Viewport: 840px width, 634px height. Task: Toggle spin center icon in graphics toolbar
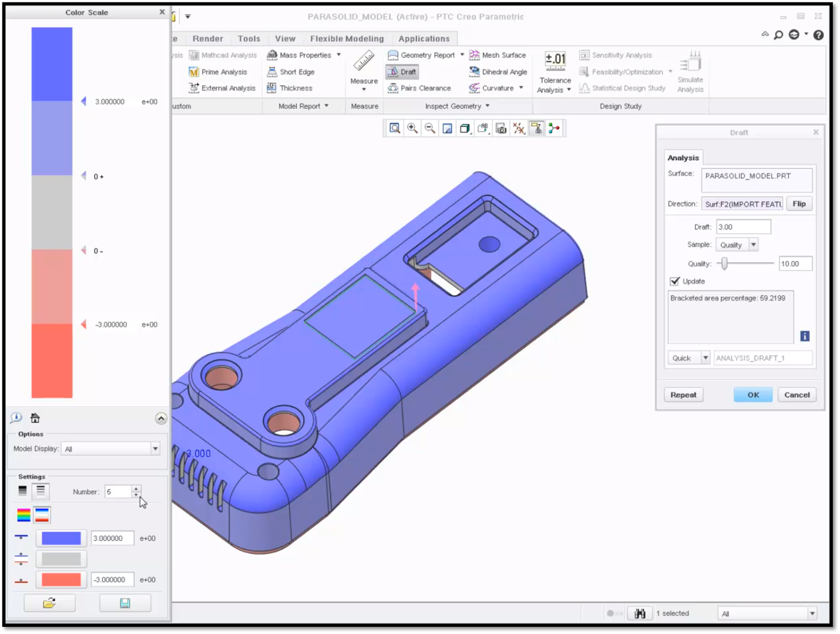554,128
